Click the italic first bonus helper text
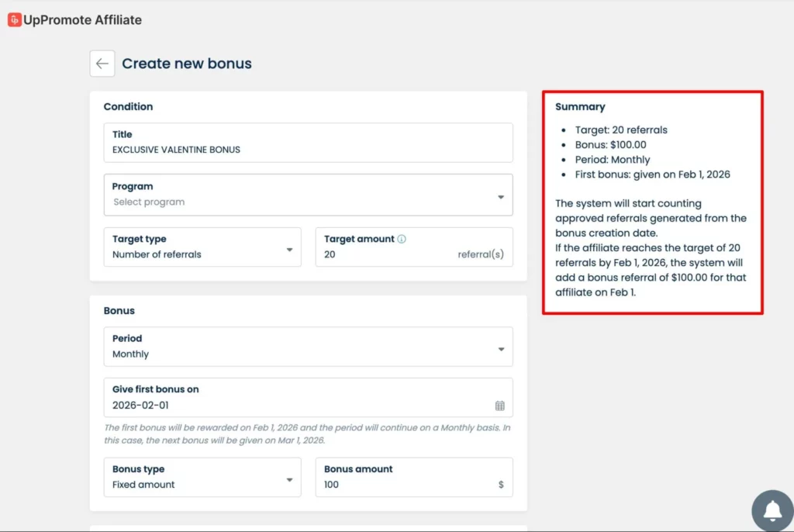 tap(307, 434)
